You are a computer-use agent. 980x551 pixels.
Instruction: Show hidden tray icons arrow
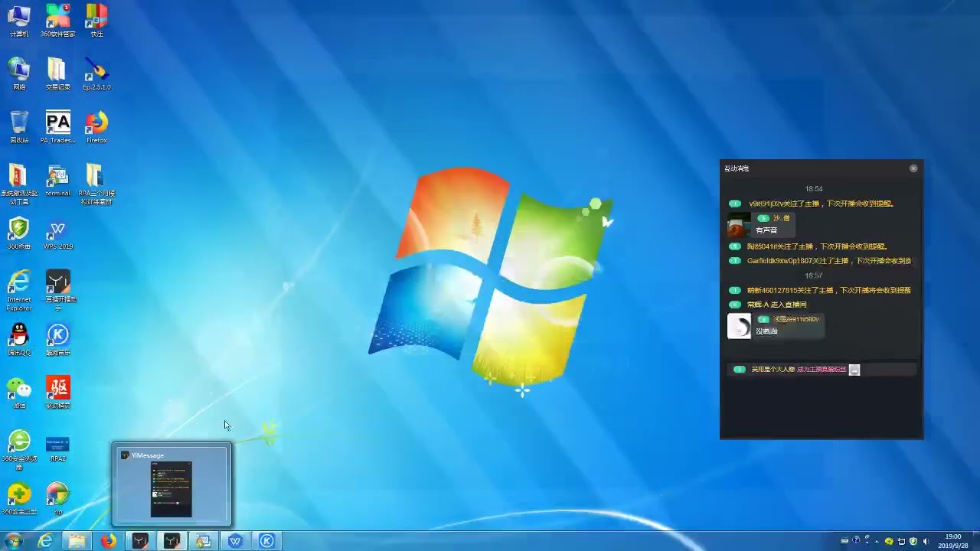pyautogui.click(x=877, y=541)
